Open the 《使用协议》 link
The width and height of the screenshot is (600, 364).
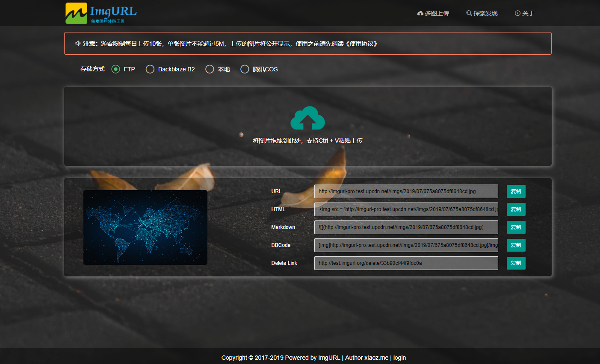(x=362, y=44)
